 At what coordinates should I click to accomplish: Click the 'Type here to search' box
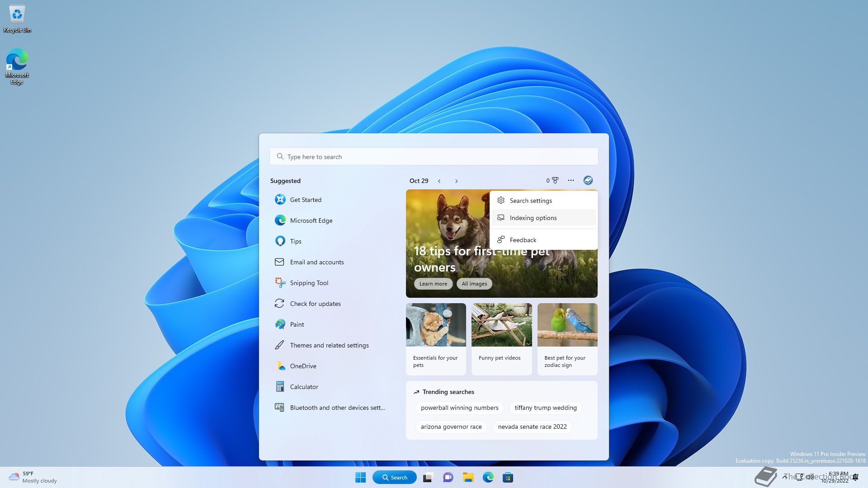pos(434,157)
